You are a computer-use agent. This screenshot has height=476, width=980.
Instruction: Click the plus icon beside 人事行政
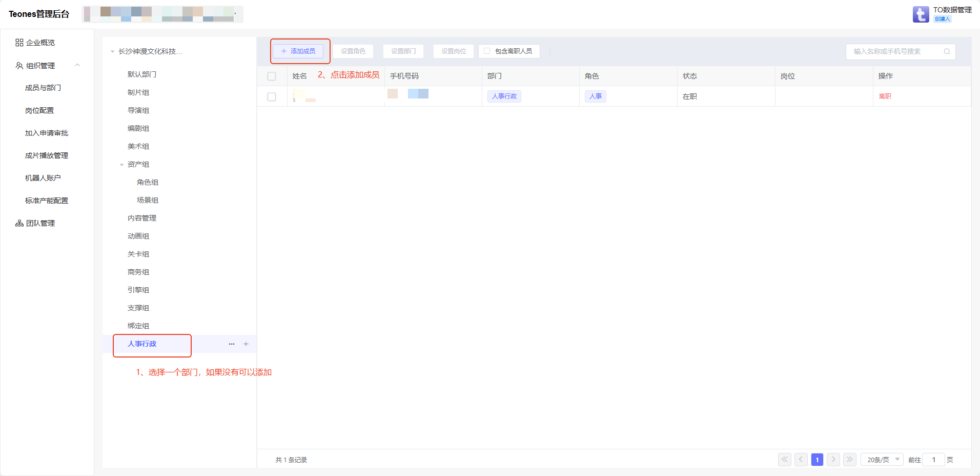[x=246, y=344]
